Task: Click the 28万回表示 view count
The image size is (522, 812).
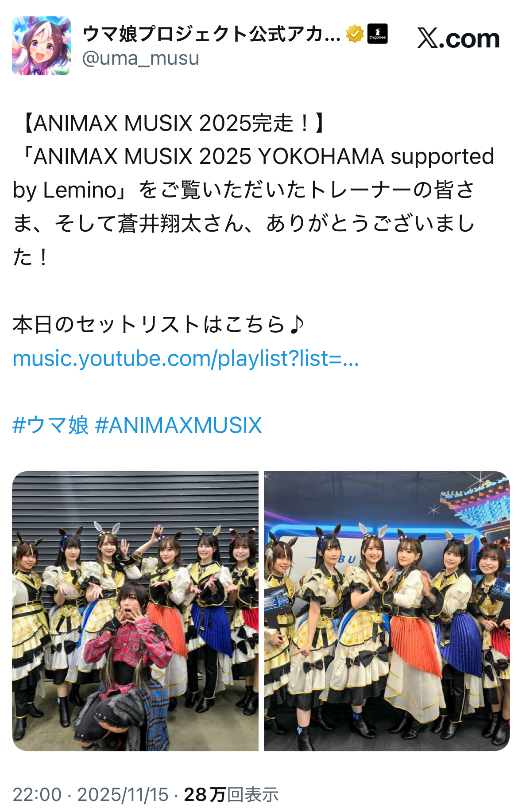Action: [x=231, y=794]
